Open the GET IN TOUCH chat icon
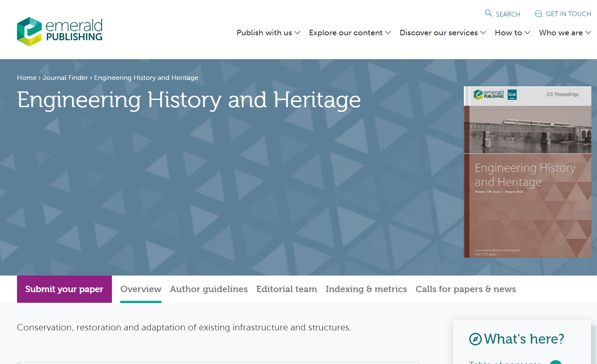This screenshot has width=597, height=364. (x=538, y=14)
